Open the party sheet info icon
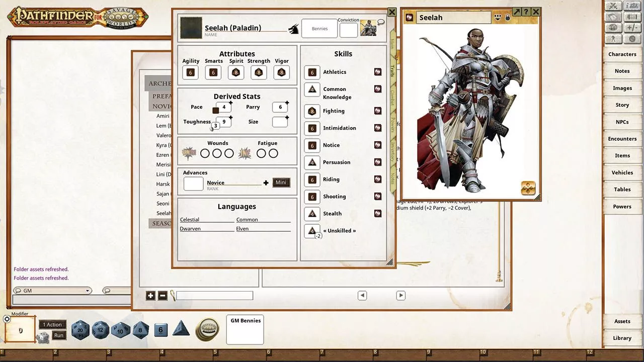 [x=632, y=6]
